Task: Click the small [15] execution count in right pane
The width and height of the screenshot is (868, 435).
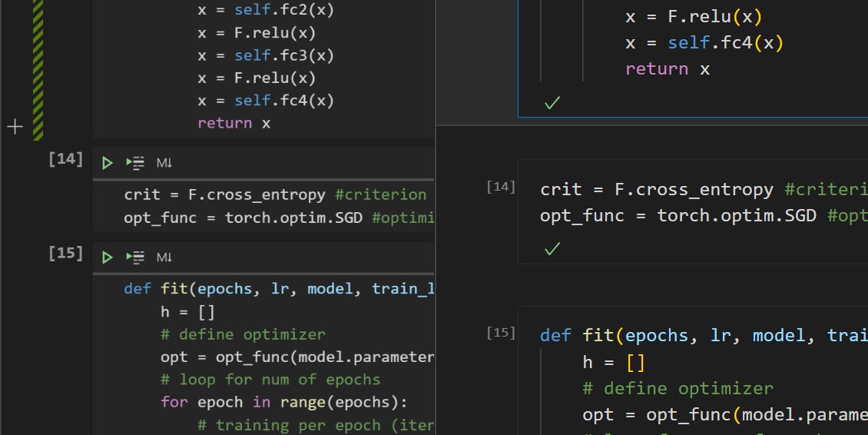Action: pyautogui.click(x=500, y=333)
